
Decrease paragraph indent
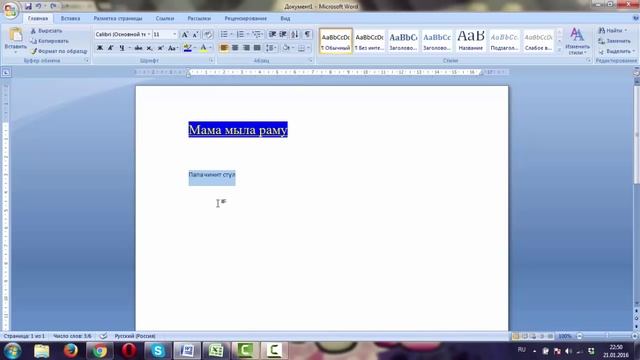coord(272,34)
